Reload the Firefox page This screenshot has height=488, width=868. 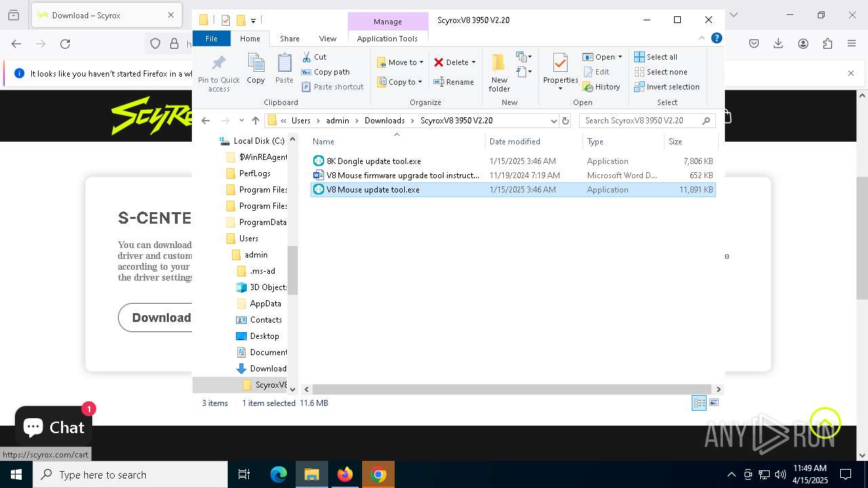[x=65, y=43]
